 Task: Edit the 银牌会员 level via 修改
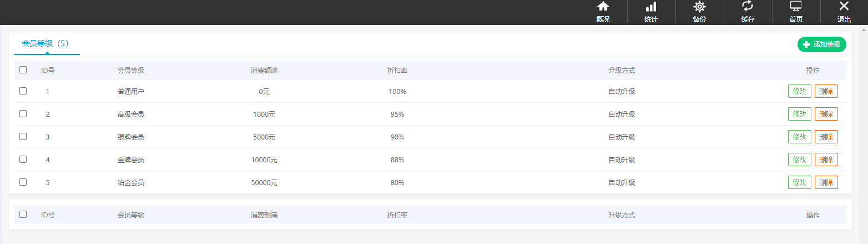tap(799, 137)
